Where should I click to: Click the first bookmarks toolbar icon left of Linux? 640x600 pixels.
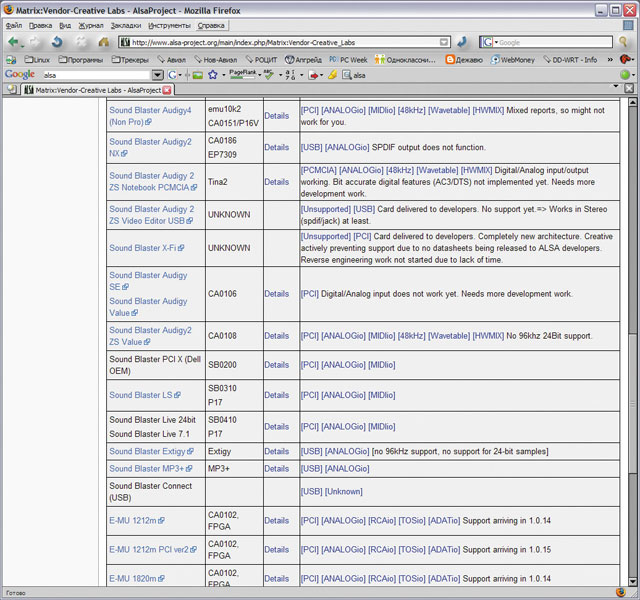(x=11, y=60)
